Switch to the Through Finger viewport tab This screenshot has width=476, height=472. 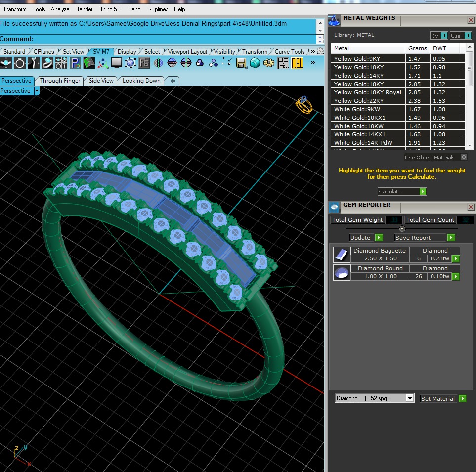click(60, 81)
